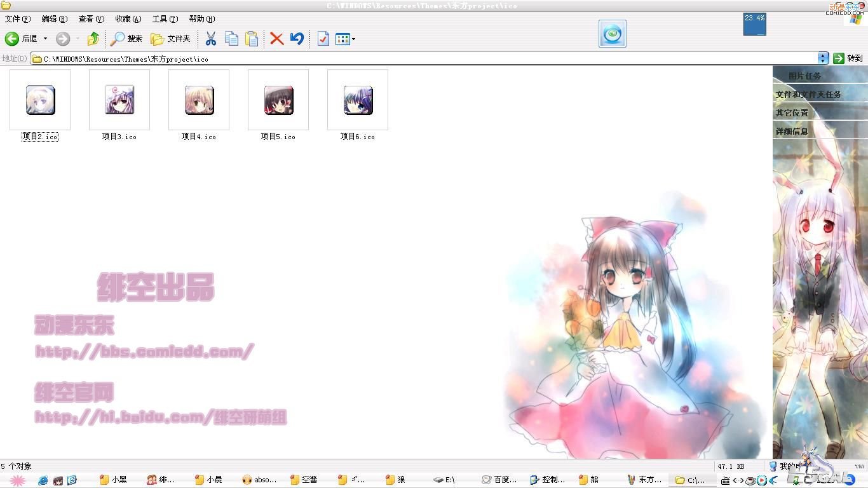Switch to the 熊 taskbar window
Viewport: 868px width, 488px height.
(596, 480)
